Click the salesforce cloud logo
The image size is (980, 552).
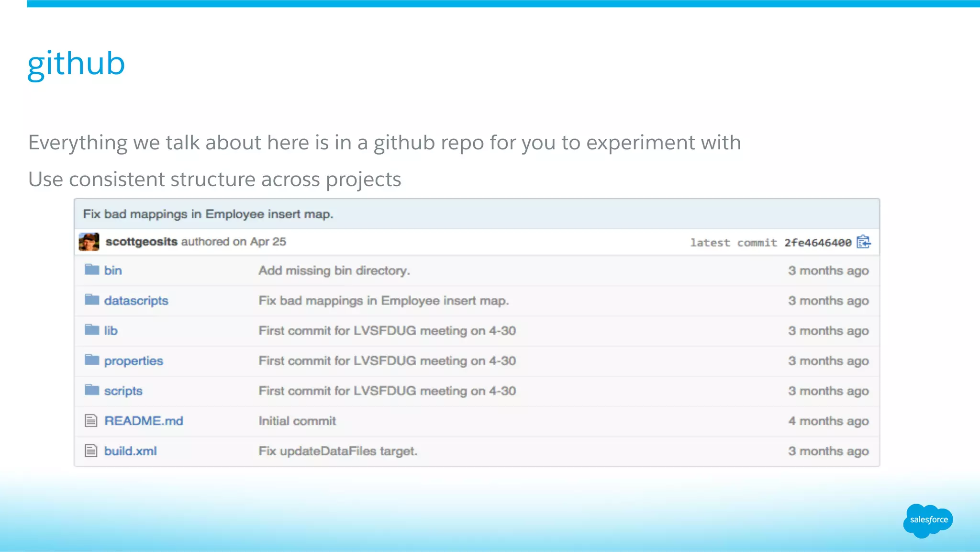pos(928,520)
